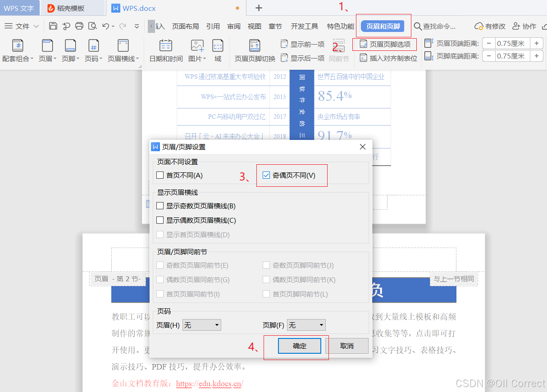Click 显示后一项 show next
This screenshot has width=547, height=392.
tap(302, 58)
